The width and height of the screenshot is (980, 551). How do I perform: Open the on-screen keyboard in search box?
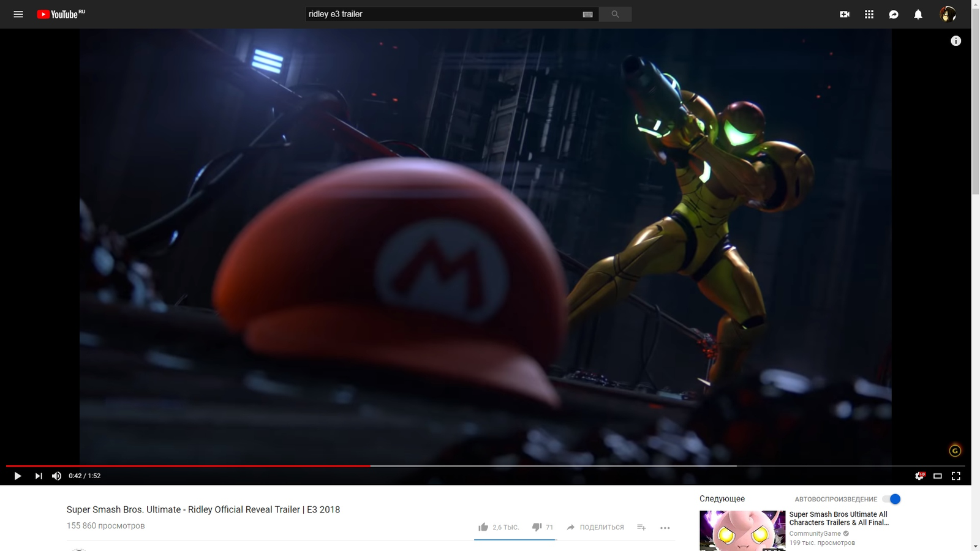[x=587, y=14]
